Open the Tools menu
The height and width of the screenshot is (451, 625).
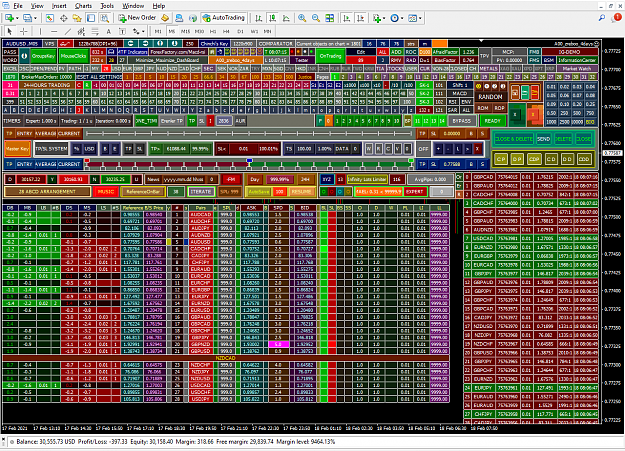pos(107,6)
